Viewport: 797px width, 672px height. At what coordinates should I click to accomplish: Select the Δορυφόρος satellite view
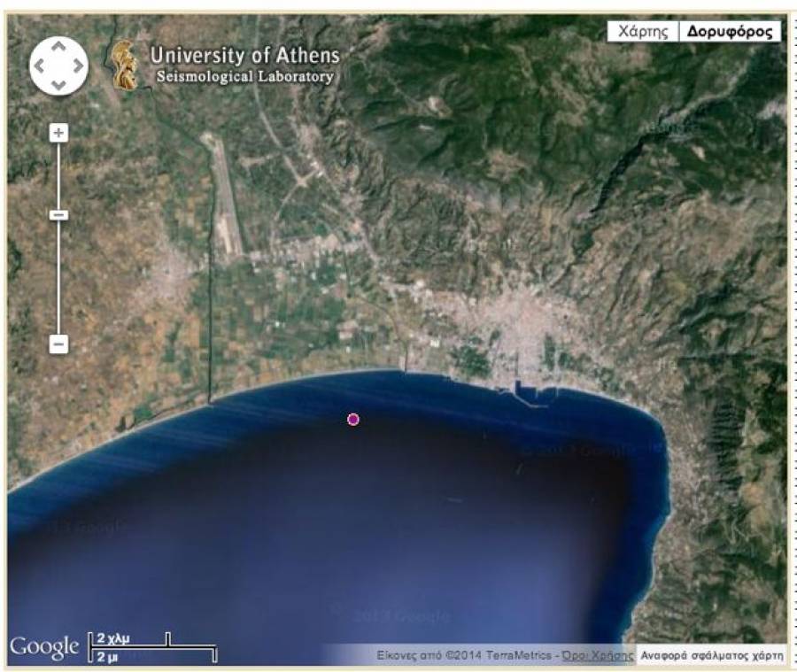(x=731, y=31)
